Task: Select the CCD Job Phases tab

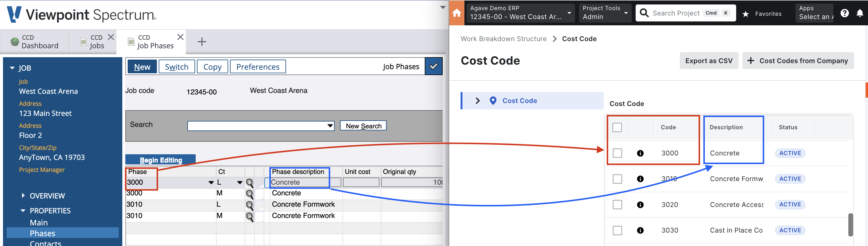Action: (151, 42)
